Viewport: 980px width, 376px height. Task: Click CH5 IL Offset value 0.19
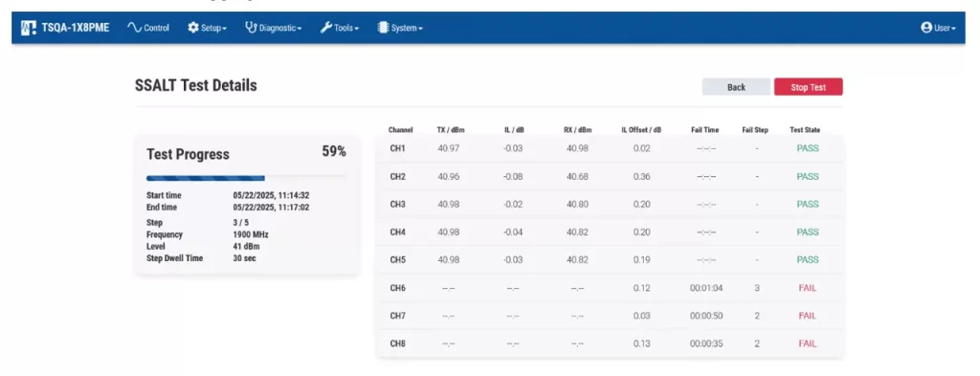click(x=641, y=260)
